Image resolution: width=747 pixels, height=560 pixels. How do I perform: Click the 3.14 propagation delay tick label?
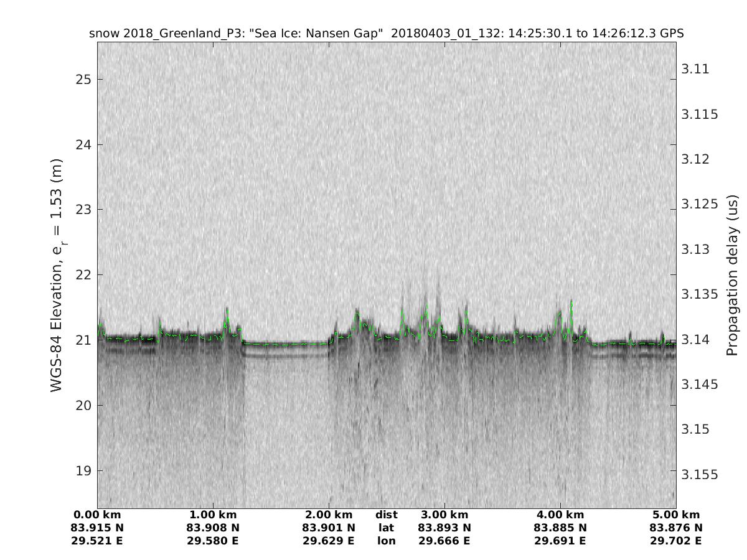click(696, 340)
